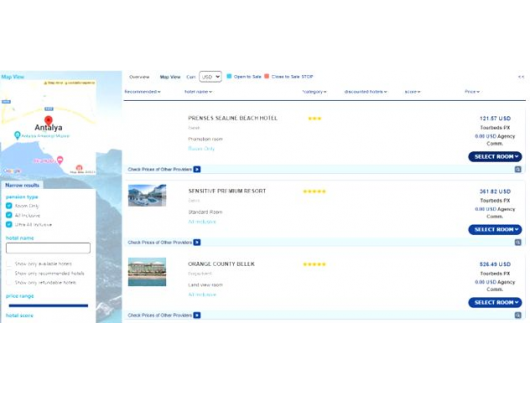Uncheck the All Inclusive checkbox
This screenshot has width=530, height=393.
(9, 215)
